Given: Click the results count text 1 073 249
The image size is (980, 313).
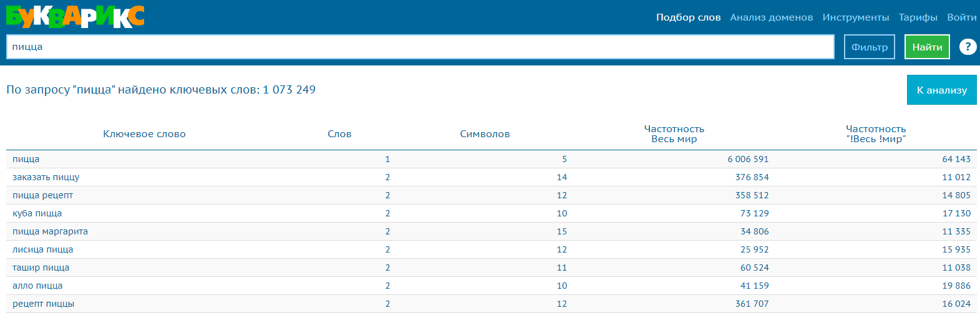Looking at the screenshot, I should tap(289, 90).
